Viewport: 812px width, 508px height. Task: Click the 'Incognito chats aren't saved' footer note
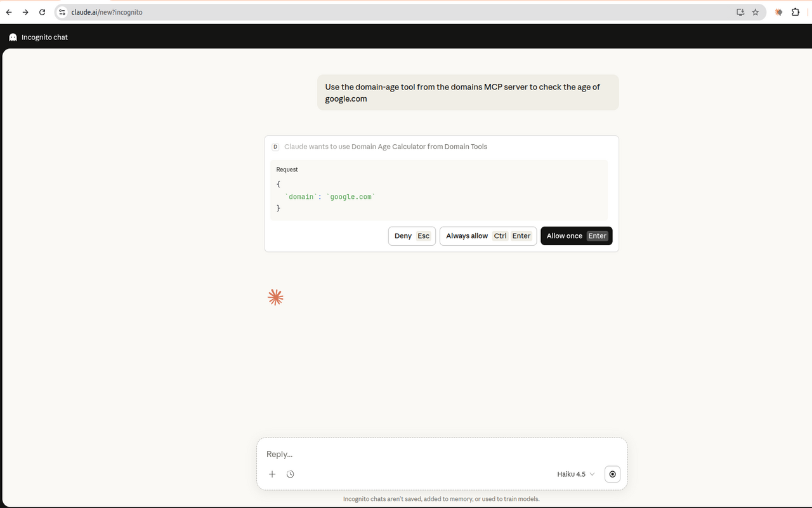(442, 499)
